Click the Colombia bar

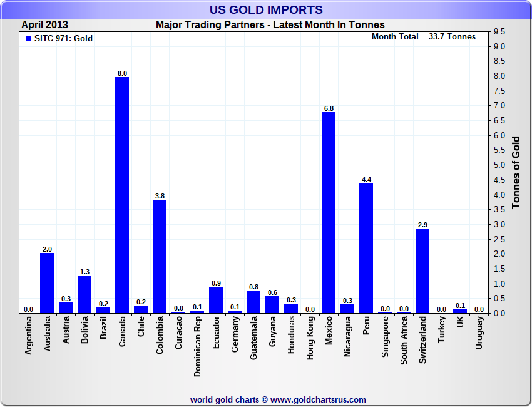160,257
